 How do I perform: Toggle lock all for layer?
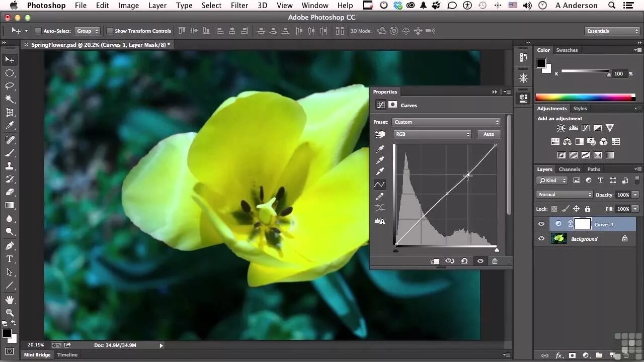click(588, 209)
